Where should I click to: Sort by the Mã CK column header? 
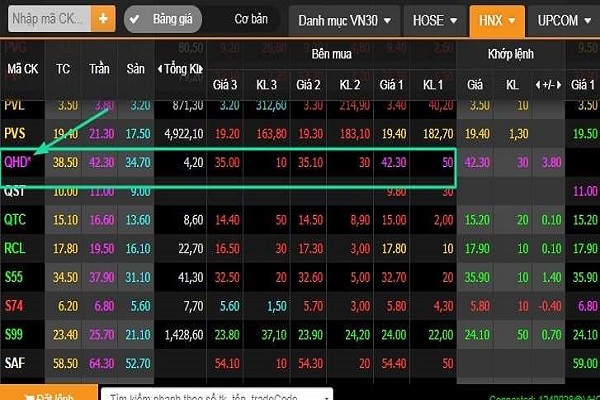22,69
